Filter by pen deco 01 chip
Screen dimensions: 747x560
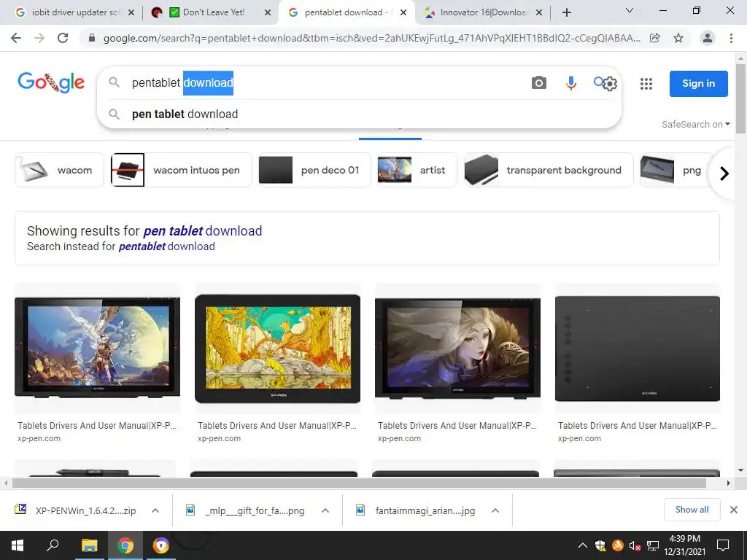click(314, 170)
